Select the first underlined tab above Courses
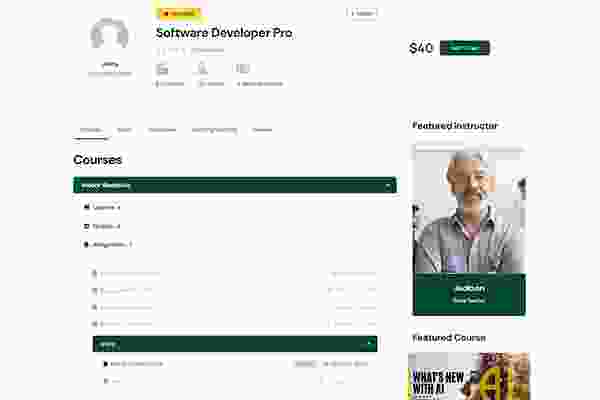600x400 pixels. click(91, 130)
